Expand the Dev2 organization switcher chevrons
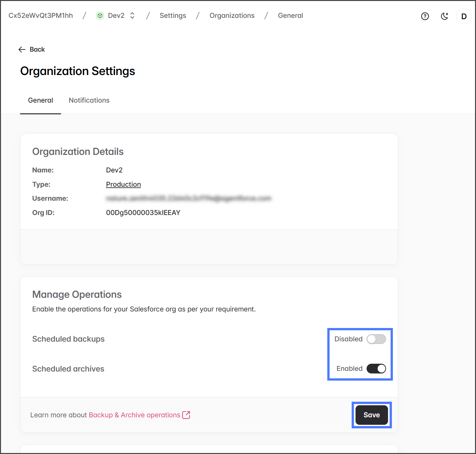This screenshot has width=476, height=454. coord(132,16)
